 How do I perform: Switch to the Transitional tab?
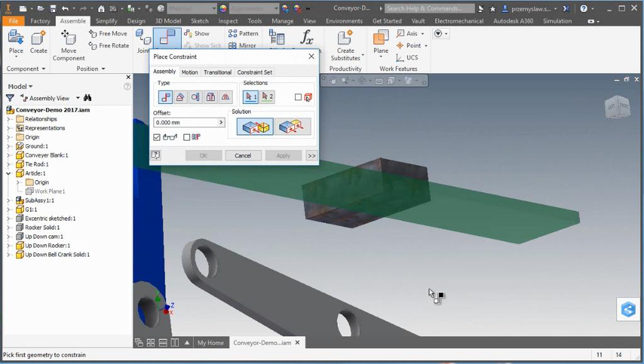[217, 72]
